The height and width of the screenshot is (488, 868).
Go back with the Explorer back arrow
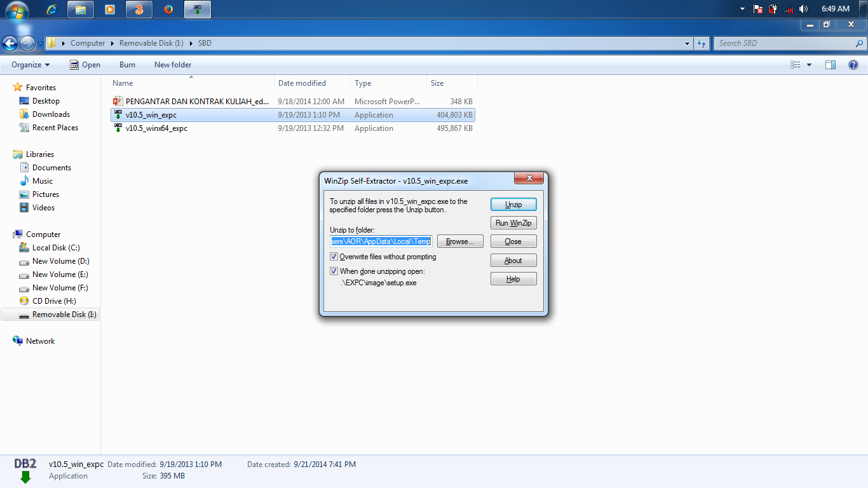coord(10,43)
